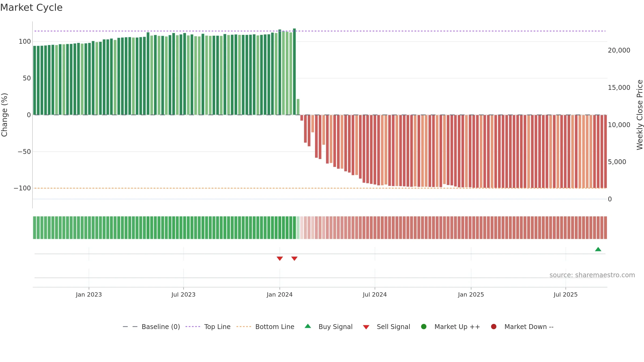644x362 pixels.
Task: Click the 50 change axis label
Action: pyautogui.click(x=27, y=78)
